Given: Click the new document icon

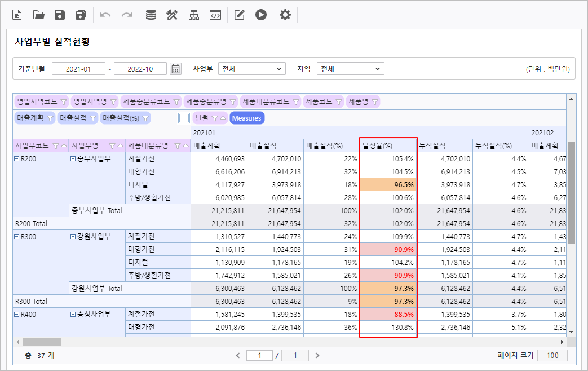Looking at the screenshot, I should [x=17, y=15].
